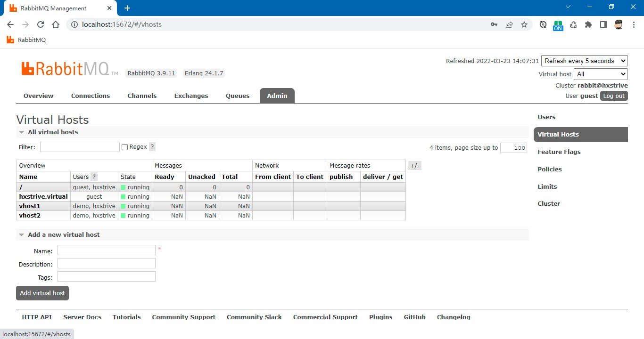Bookmark this page with star icon

[x=524, y=24]
